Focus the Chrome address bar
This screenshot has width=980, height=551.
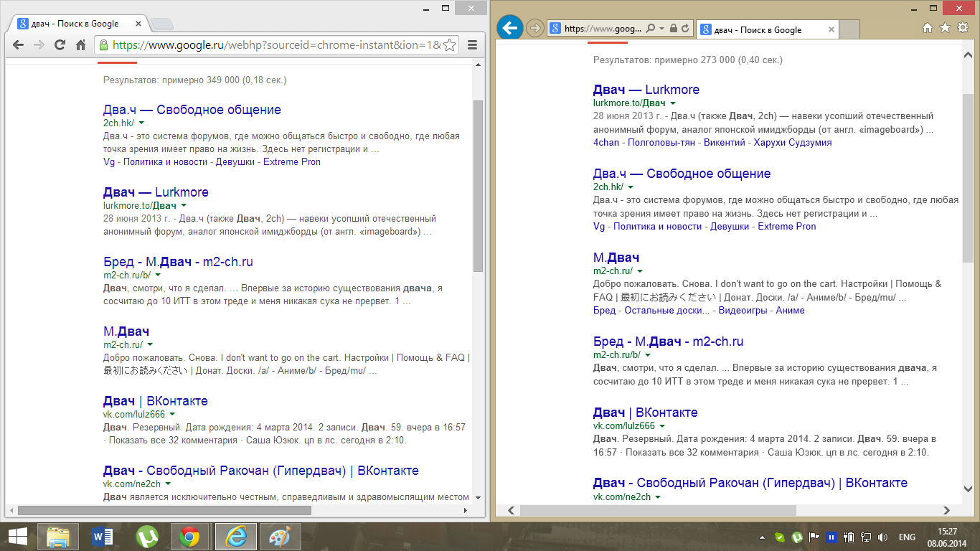[276, 45]
